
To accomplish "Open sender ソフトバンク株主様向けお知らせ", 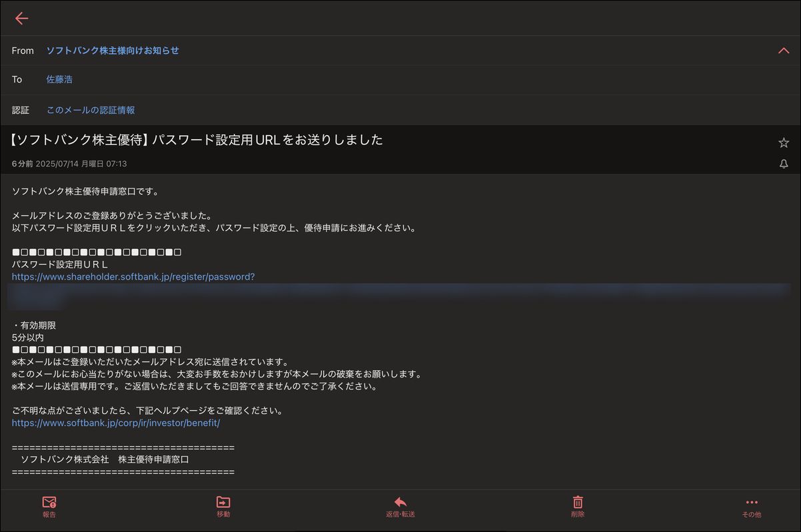I will (113, 51).
